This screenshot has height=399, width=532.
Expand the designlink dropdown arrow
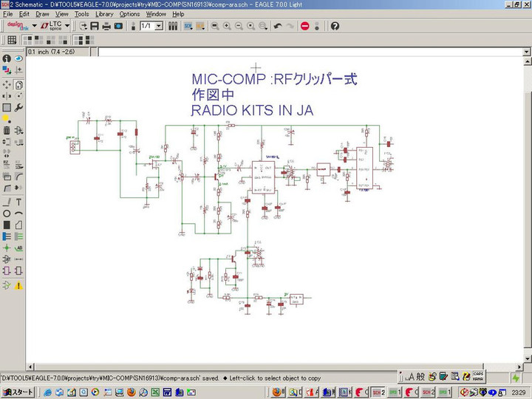[34, 26]
